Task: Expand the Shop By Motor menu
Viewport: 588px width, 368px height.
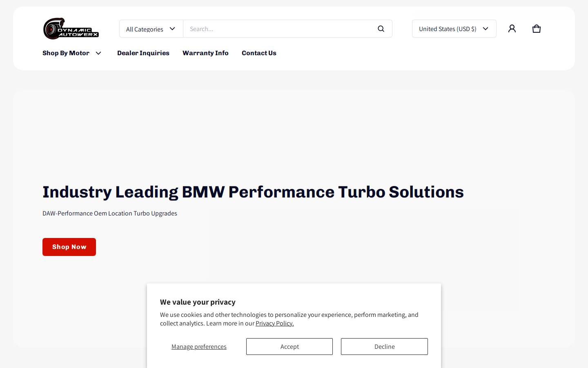Action: coord(72,53)
